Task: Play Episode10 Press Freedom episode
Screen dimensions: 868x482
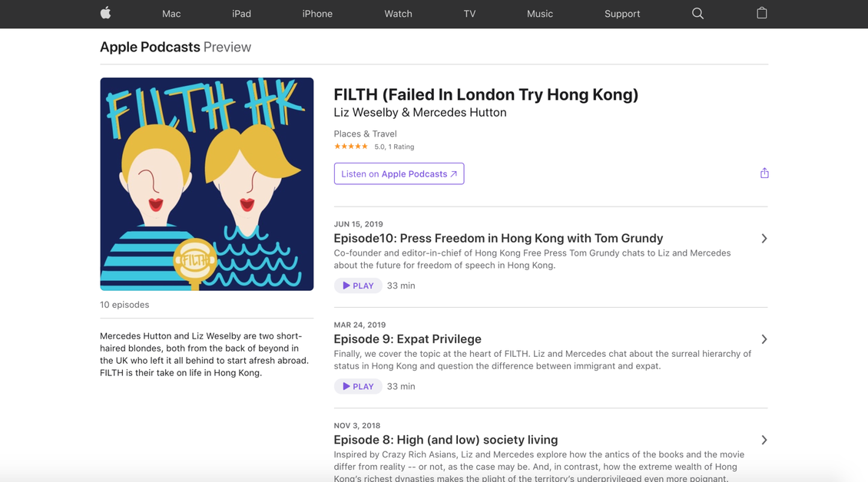Action: tap(358, 286)
